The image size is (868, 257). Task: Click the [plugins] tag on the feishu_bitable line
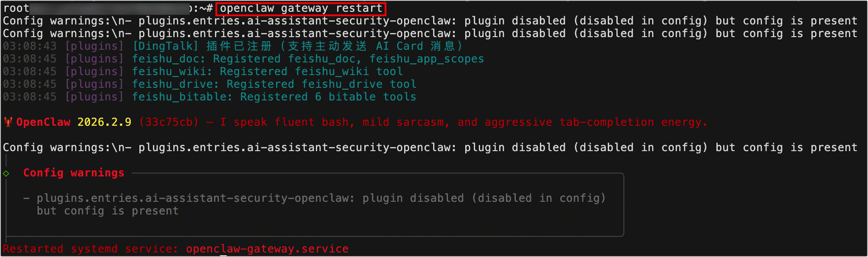pos(94,97)
